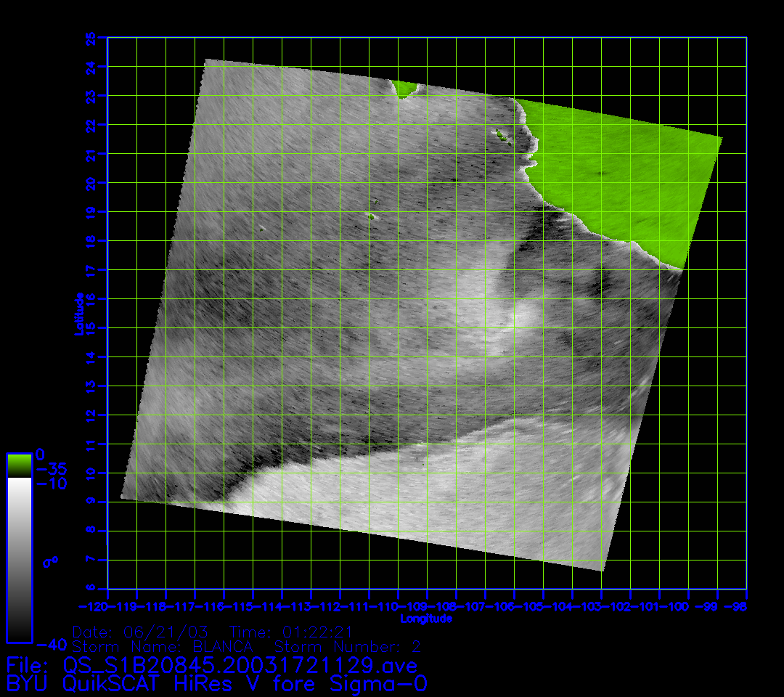Click the "Longitude" axis label
The width and height of the screenshot is (784, 697).
coord(426,619)
